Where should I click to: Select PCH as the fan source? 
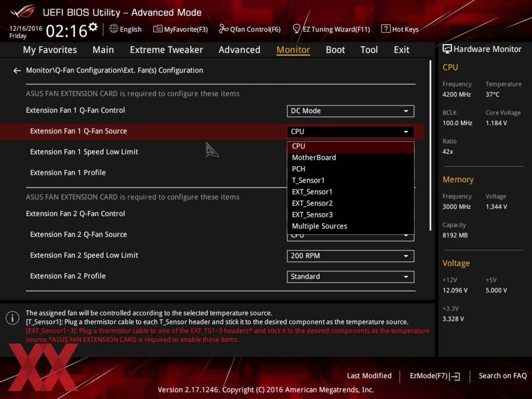coord(350,169)
